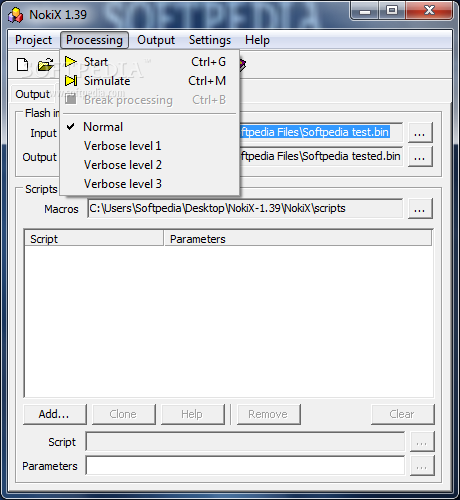Click the Script path field at bottom
Screen dimensions: 460x500
click(x=245, y=442)
